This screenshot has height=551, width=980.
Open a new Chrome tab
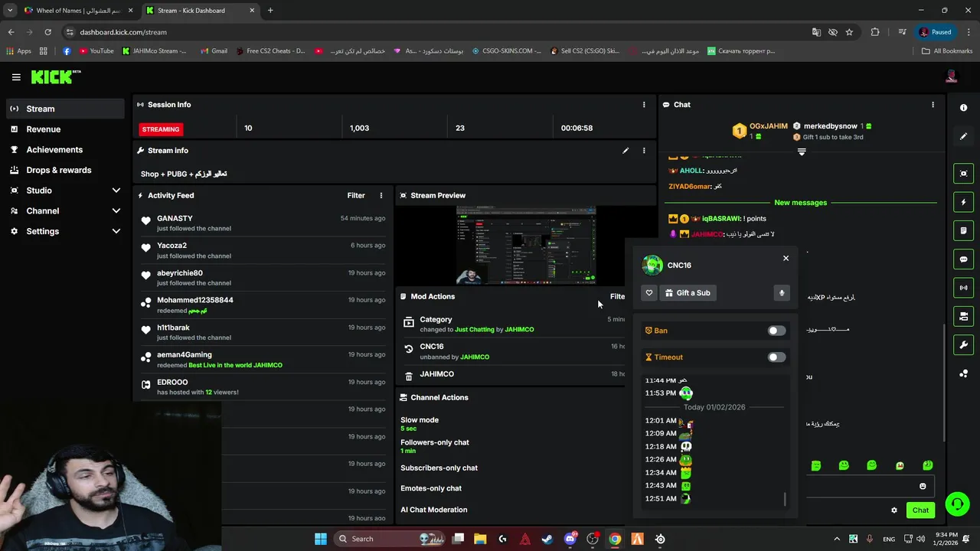(x=270, y=11)
